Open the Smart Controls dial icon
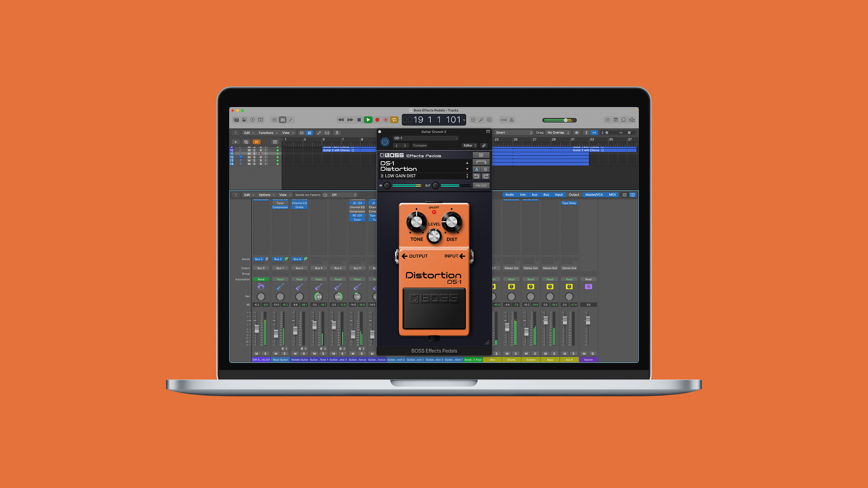Viewport: 868px width, 488px height. click(275, 120)
